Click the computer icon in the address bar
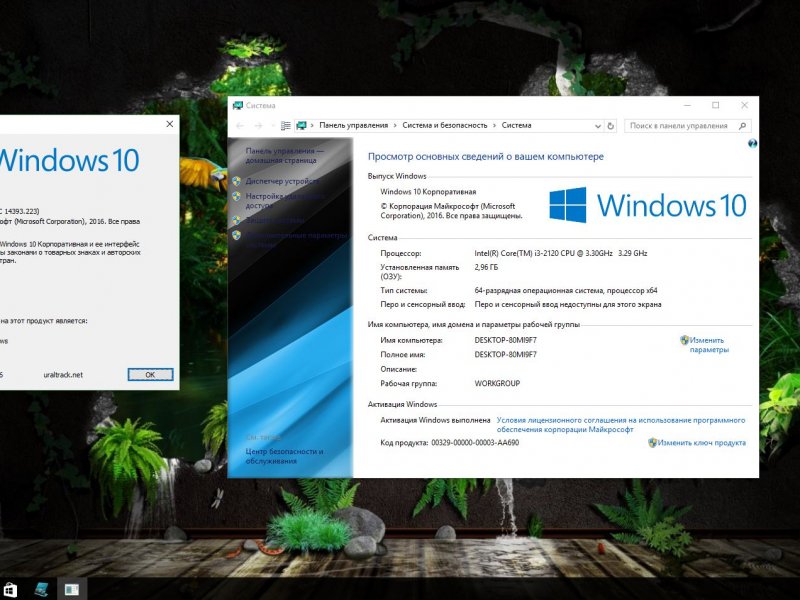 pos(302,126)
